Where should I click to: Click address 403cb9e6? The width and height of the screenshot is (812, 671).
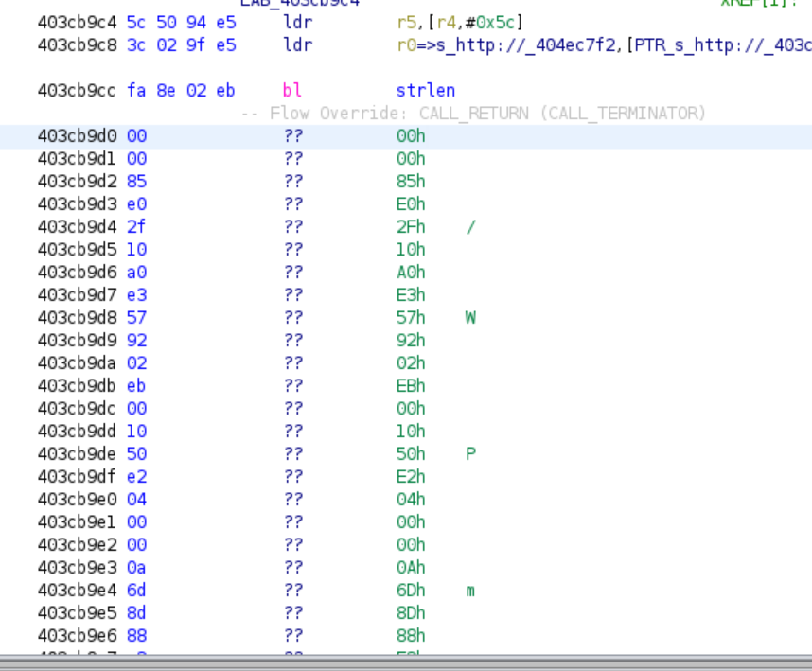click(78, 636)
